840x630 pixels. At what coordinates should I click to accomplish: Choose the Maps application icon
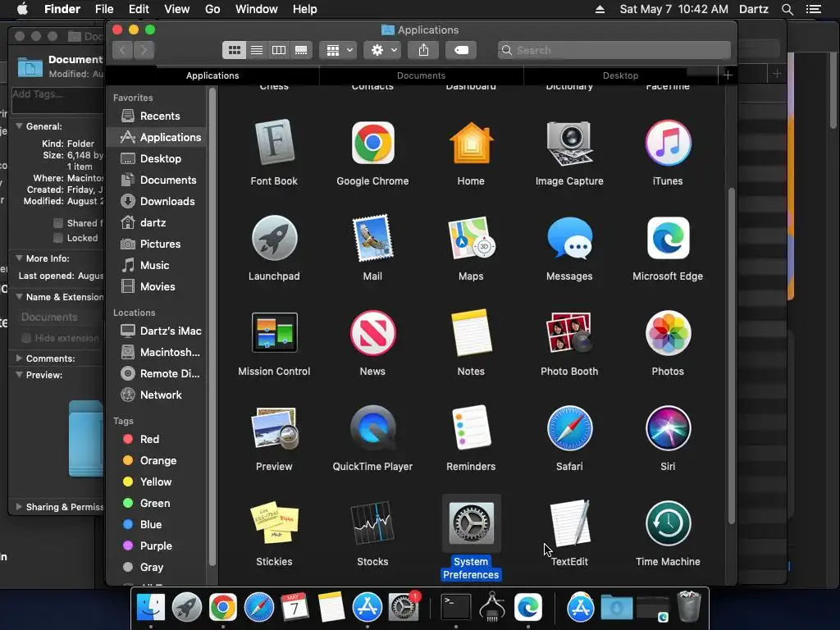pos(471,239)
